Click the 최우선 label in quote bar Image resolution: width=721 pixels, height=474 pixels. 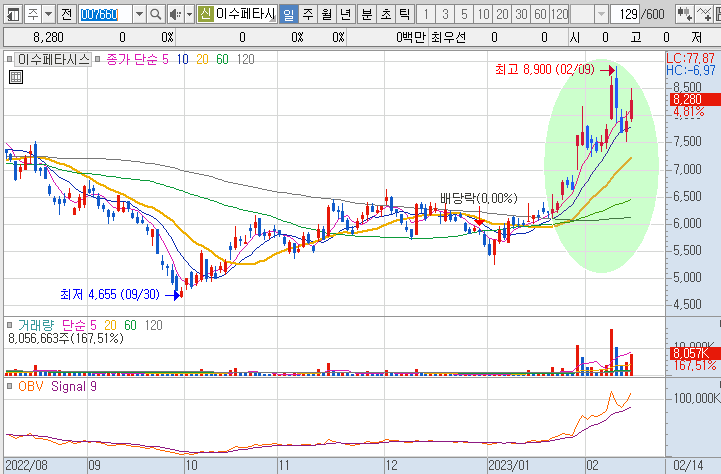448,37
